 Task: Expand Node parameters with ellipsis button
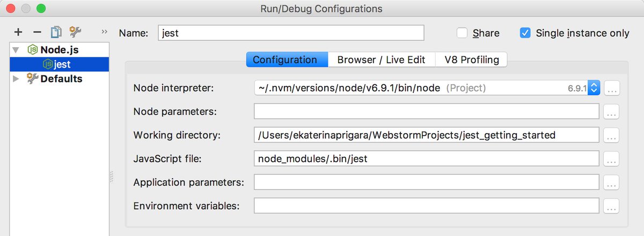[612, 112]
